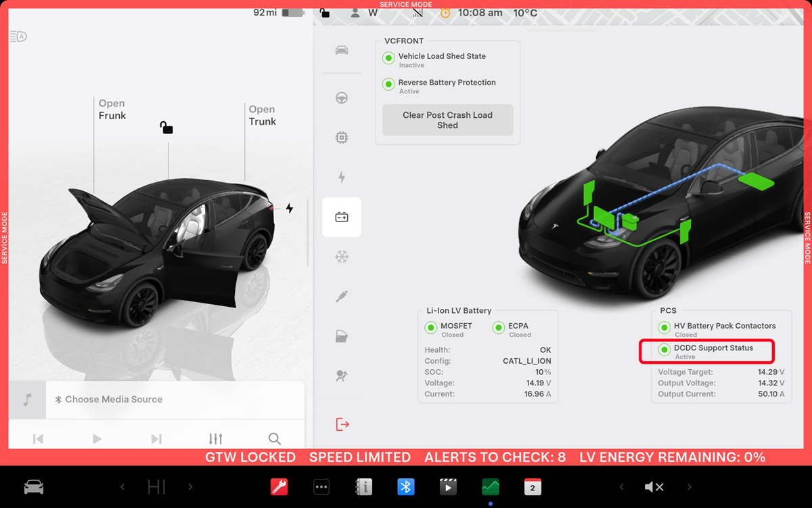
Task: Open the steering wheel section in sidebar
Action: 342,98
